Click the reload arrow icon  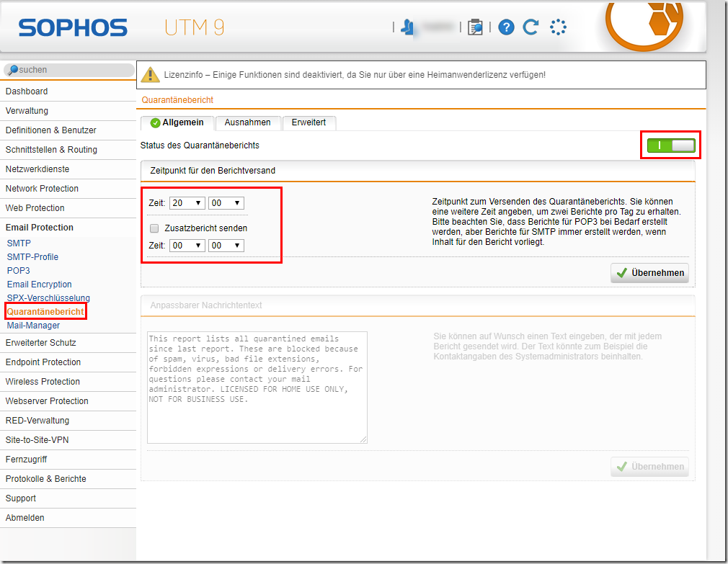pos(531,27)
